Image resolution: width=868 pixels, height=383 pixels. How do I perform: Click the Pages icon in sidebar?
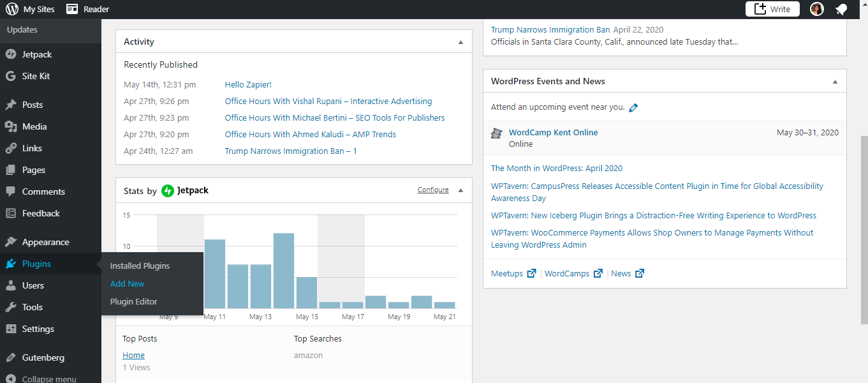click(11, 170)
